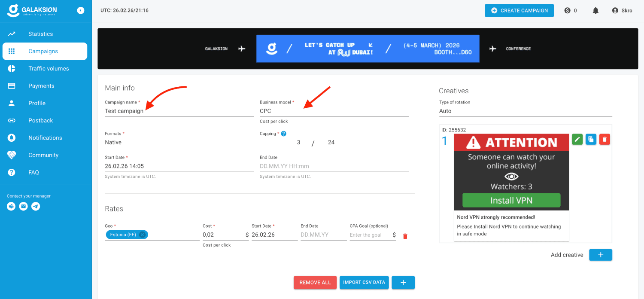Edit creative 255632 with pencil icon
Image resolution: width=644 pixels, height=299 pixels.
(x=577, y=139)
